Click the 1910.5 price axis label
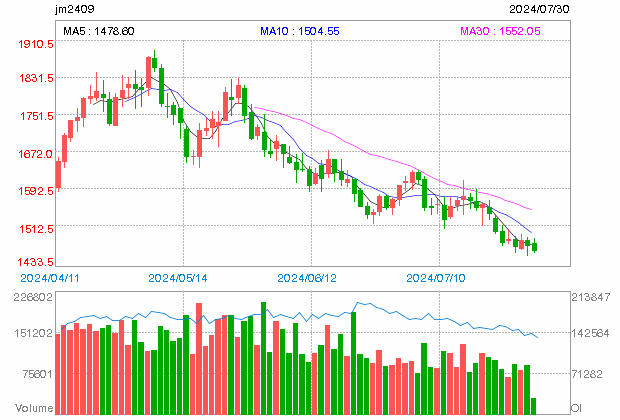 36,44
